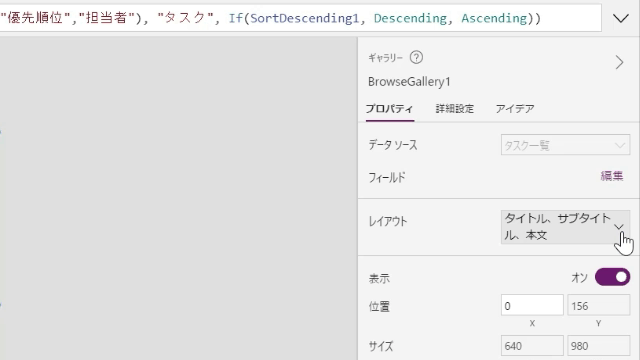
Task: Click the width size field showing 640
Action: tap(532, 346)
